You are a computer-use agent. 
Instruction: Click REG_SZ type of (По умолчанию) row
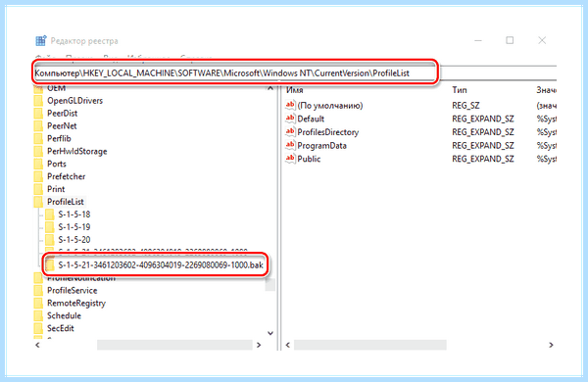click(x=465, y=106)
